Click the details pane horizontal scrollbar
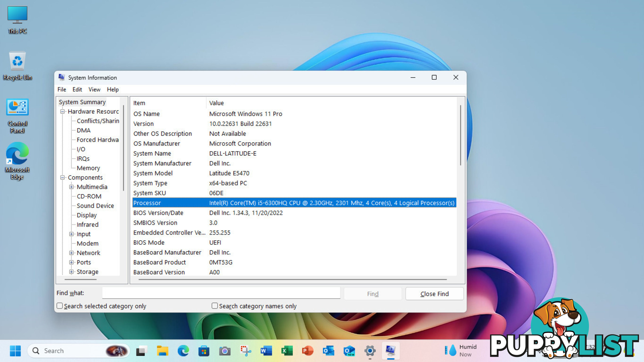 point(292,279)
